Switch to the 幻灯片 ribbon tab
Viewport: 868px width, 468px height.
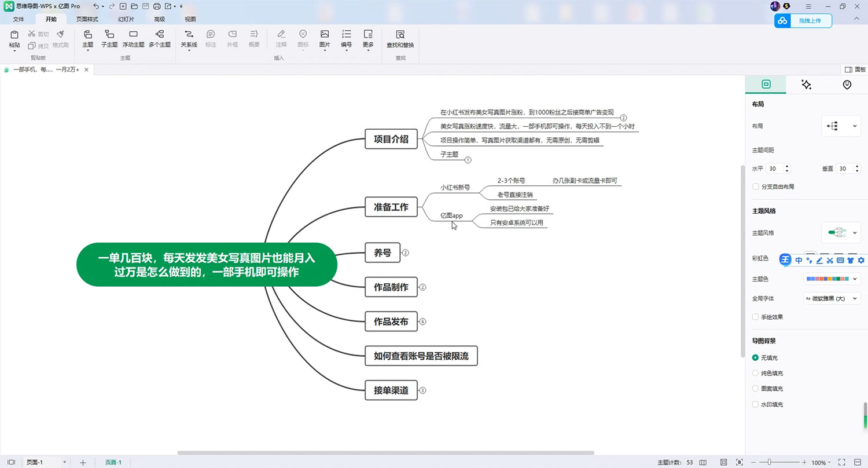click(126, 19)
